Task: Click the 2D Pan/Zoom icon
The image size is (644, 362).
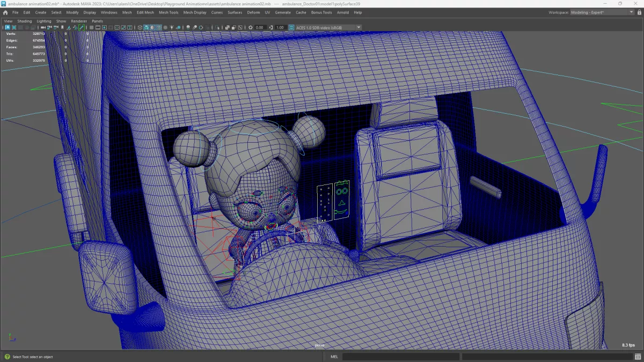Action: point(75,27)
